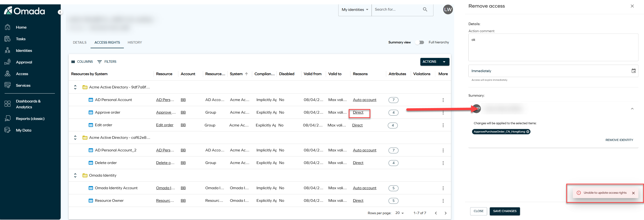Click the Valid from column header

313,74
